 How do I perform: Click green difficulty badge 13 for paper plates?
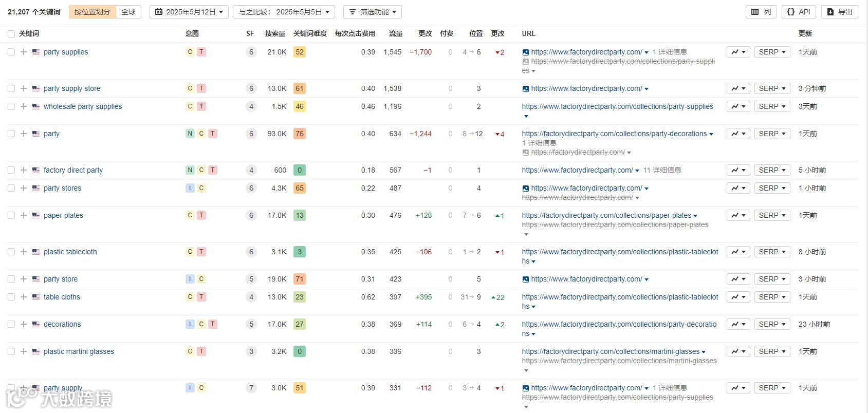pyautogui.click(x=300, y=215)
